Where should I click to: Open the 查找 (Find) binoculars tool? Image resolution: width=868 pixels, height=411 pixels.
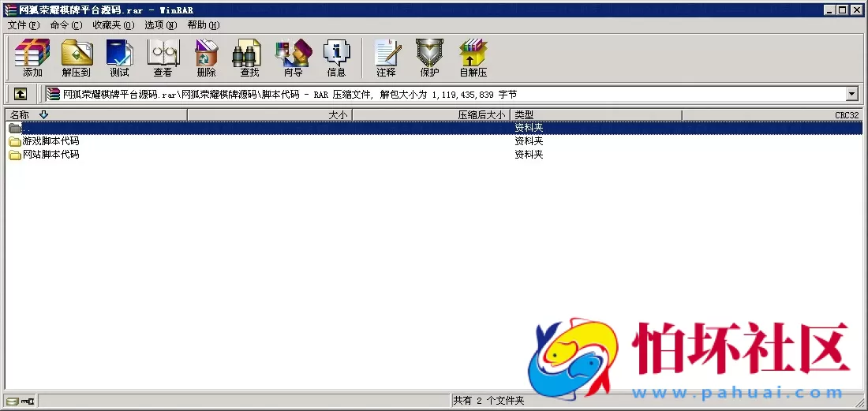click(x=249, y=58)
